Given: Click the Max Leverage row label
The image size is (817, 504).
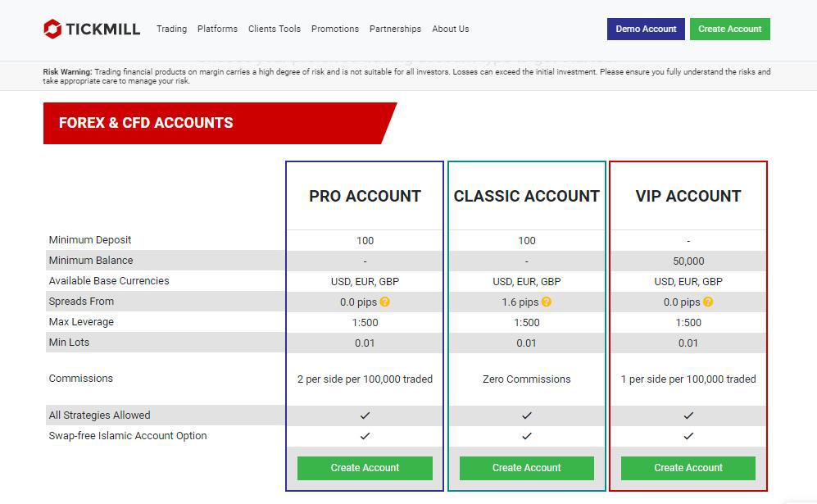Looking at the screenshot, I should [81, 321].
